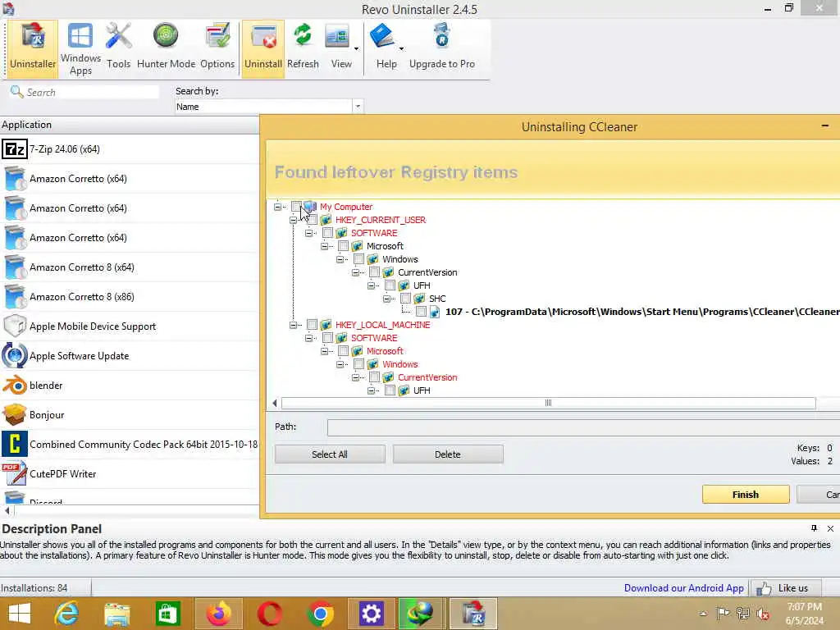Open the View button dropdown arrow

356,48
